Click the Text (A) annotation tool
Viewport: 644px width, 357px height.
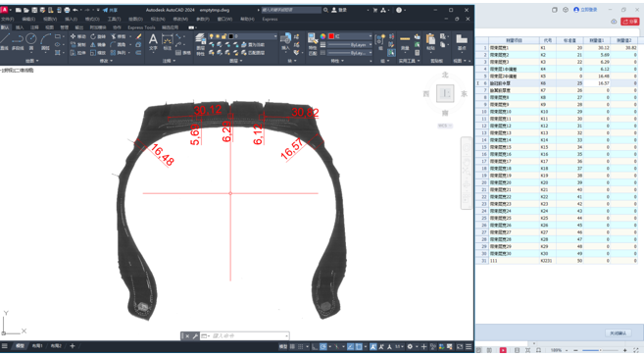(153, 42)
